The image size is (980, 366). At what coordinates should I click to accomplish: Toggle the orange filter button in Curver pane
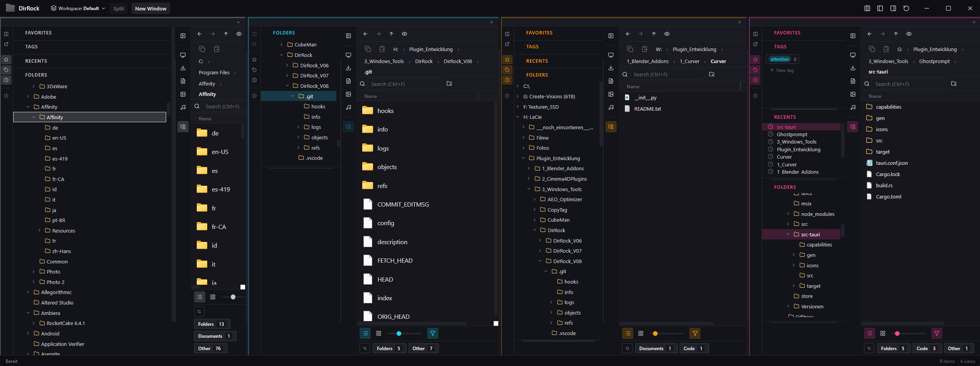pyautogui.click(x=695, y=334)
